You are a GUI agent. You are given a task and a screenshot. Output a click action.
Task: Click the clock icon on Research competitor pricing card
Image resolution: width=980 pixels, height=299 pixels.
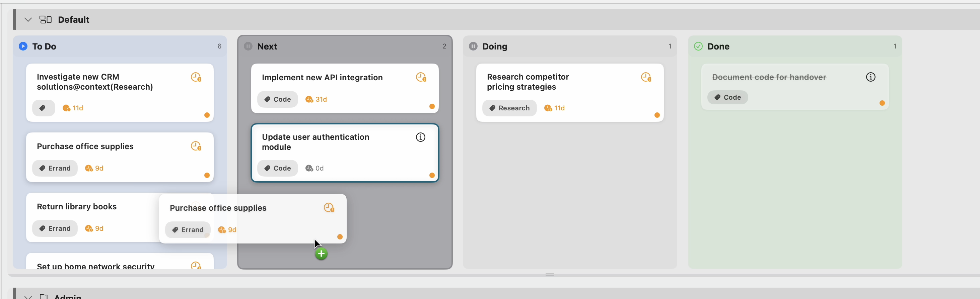[x=646, y=78]
